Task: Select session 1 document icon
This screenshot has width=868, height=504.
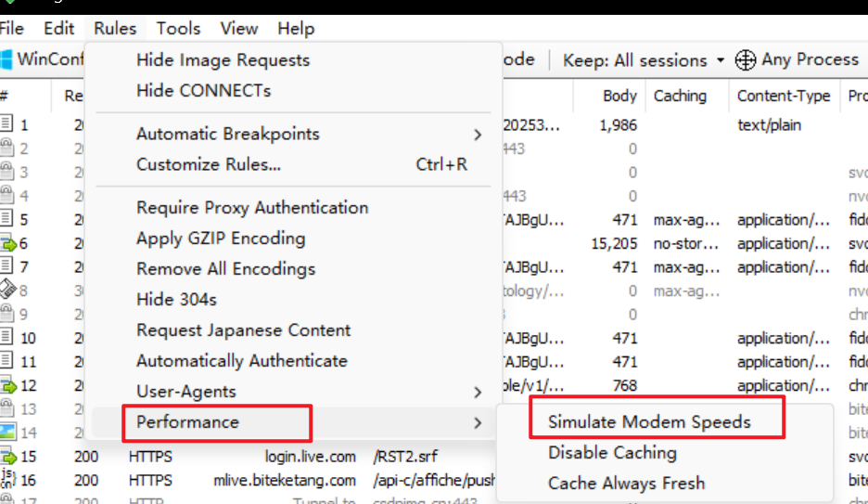Action: pos(6,123)
